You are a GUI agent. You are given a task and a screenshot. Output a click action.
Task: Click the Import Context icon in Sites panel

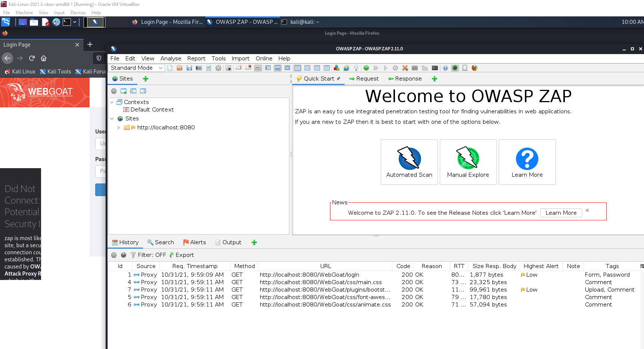(x=133, y=91)
